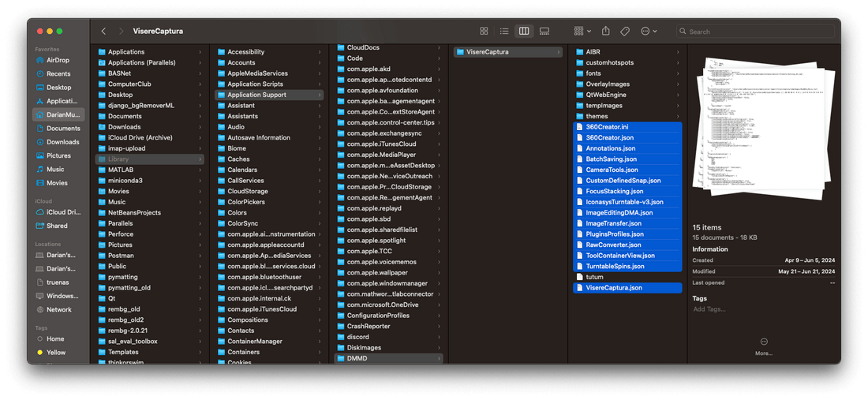Select the Home tag in sidebar

click(58, 338)
